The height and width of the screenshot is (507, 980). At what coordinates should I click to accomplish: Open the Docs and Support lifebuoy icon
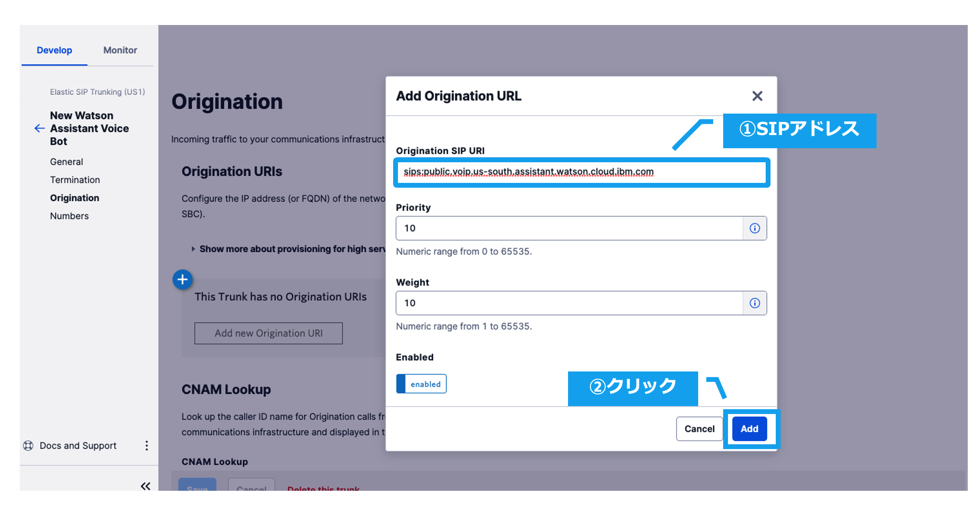pyautogui.click(x=28, y=446)
